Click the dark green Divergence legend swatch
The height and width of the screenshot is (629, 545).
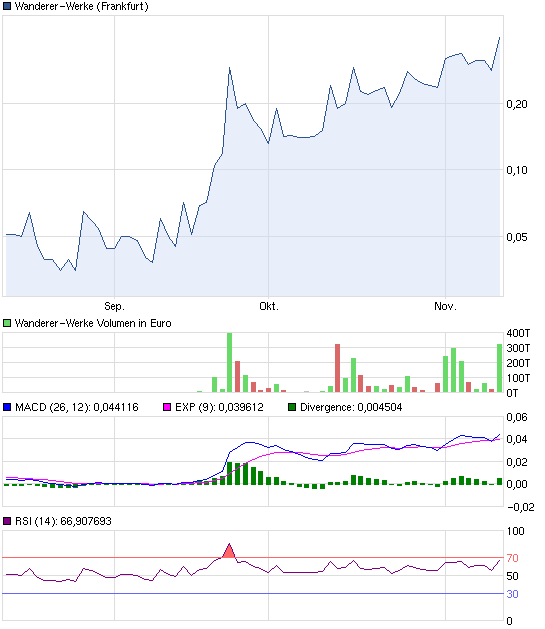pyautogui.click(x=292, y=408)
